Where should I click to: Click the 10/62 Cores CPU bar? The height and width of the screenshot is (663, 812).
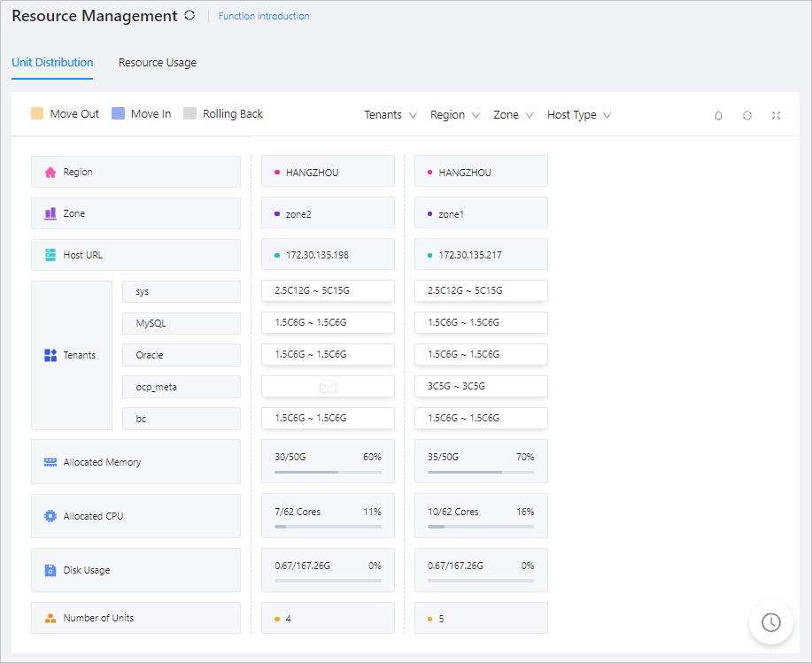(x=481, y=527)
